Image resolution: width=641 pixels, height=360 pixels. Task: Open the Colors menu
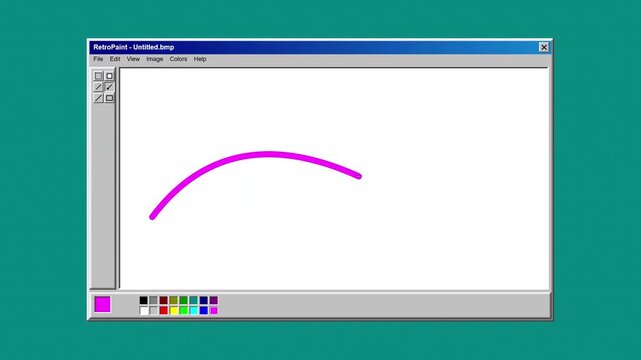178,59
